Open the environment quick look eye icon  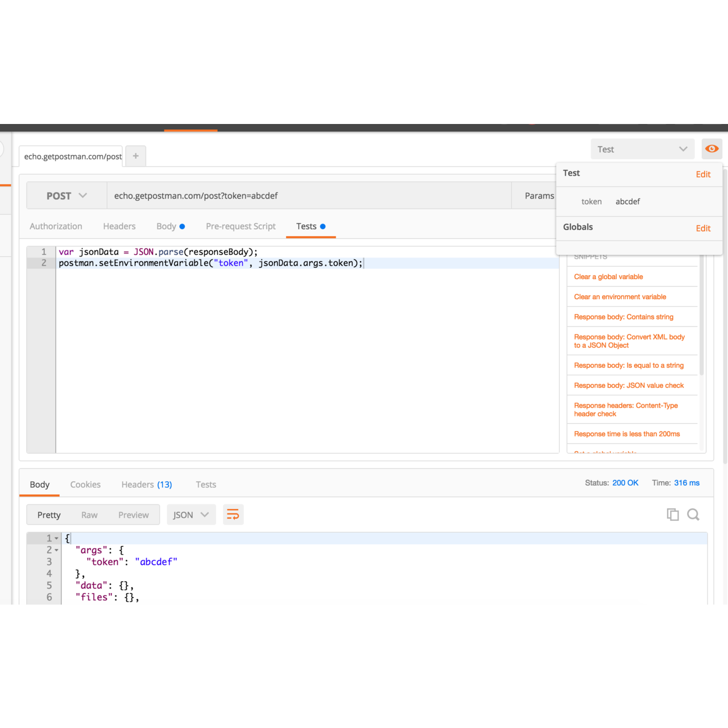712,148
